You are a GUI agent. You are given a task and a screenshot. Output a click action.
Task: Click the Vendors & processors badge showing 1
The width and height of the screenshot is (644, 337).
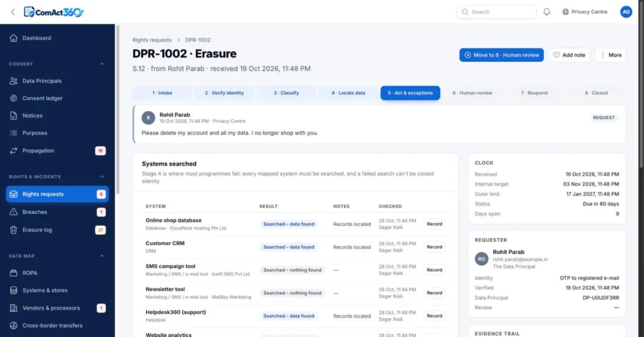point(101,308)
